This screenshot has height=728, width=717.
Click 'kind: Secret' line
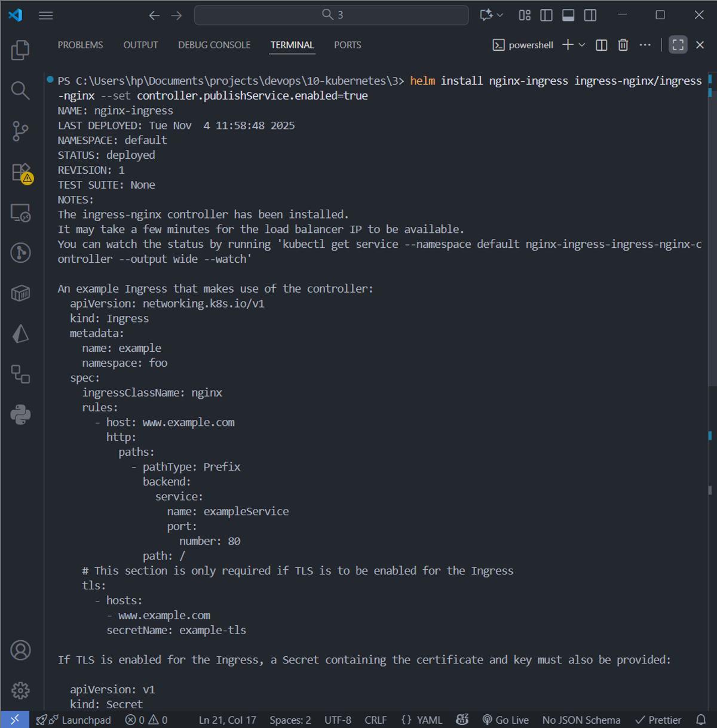106,704
